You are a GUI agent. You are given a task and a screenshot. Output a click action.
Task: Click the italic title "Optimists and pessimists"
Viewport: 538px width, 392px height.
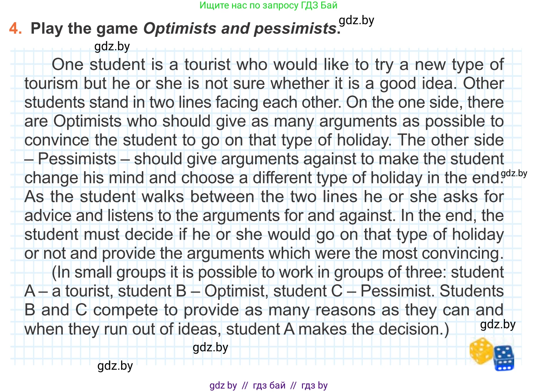[240, 29]
